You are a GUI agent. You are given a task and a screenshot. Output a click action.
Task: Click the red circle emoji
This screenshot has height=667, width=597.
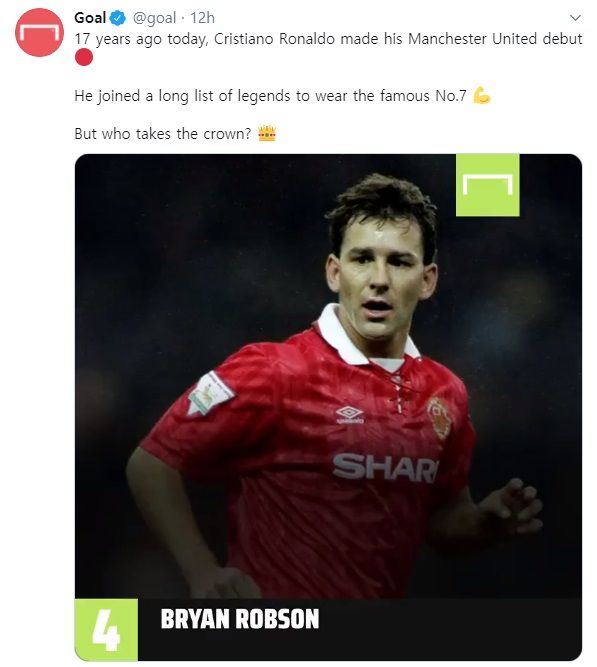coord(83,57)
